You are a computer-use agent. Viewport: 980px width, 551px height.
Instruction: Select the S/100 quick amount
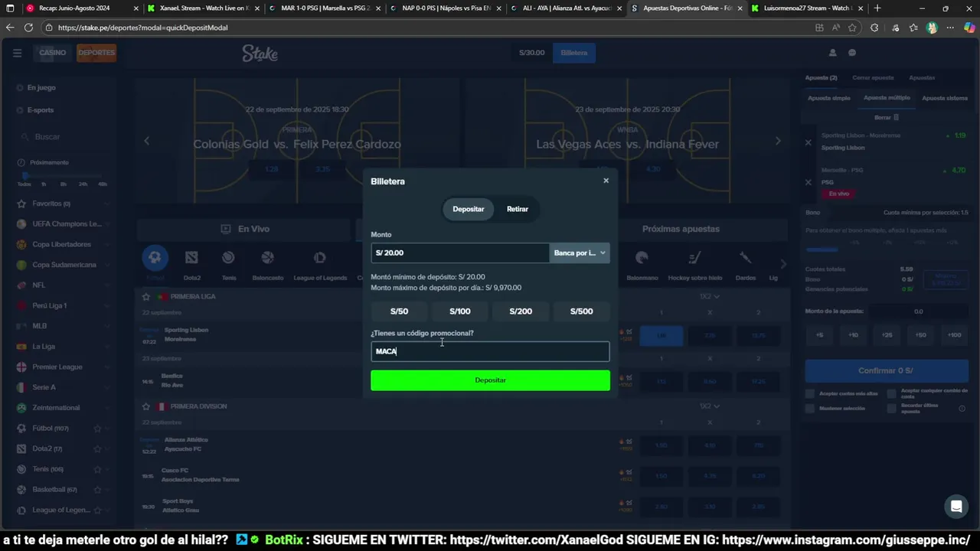pyautogui.click(x=460, y=311)
